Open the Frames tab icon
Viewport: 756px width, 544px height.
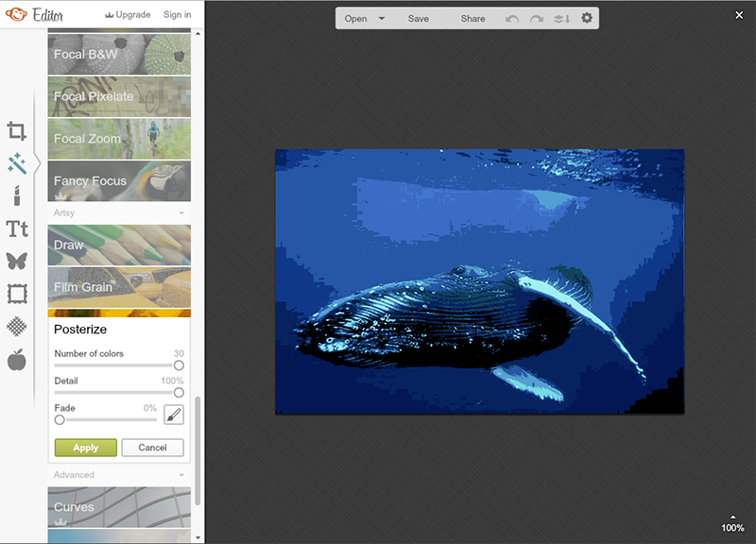tap(17, 294)
